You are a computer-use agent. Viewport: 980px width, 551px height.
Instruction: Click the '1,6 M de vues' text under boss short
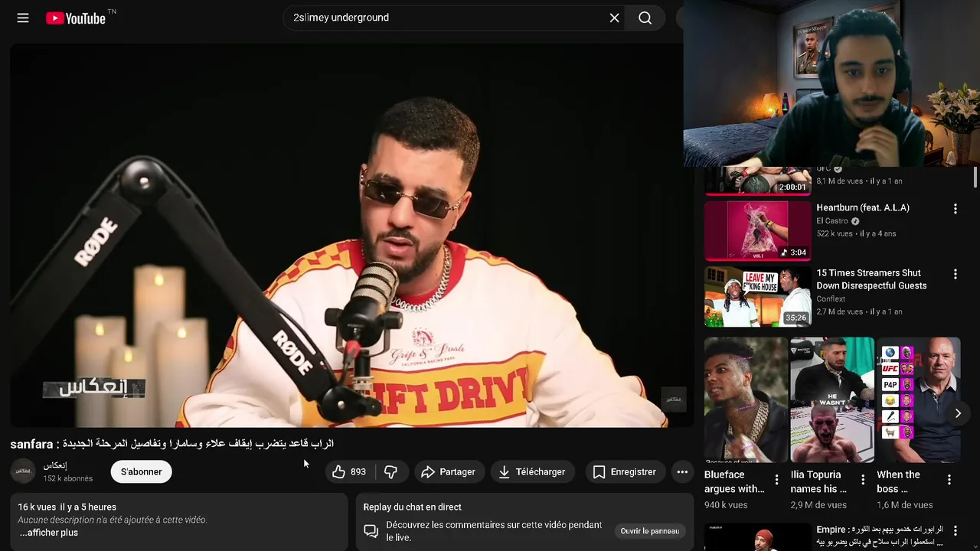[904, 505]
